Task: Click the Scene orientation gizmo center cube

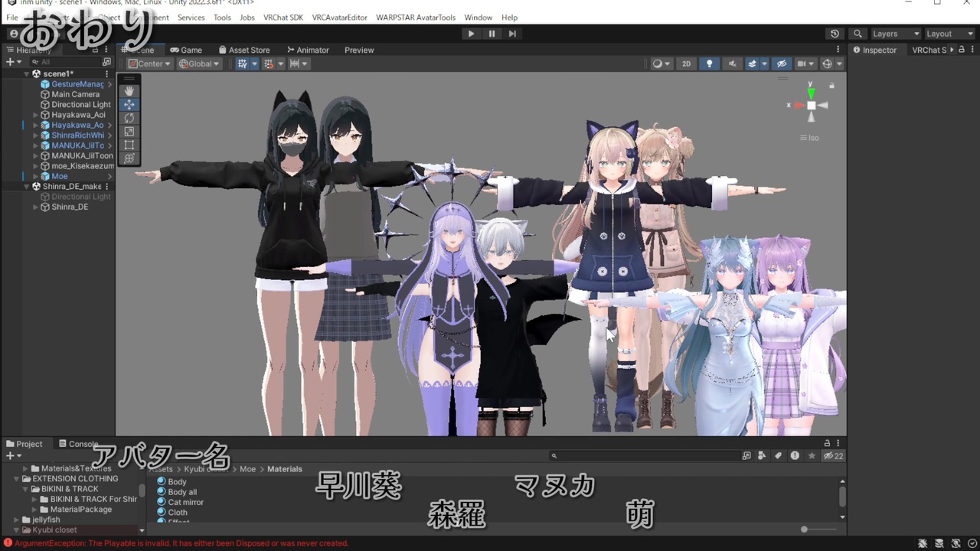Action: coord(811,106)
